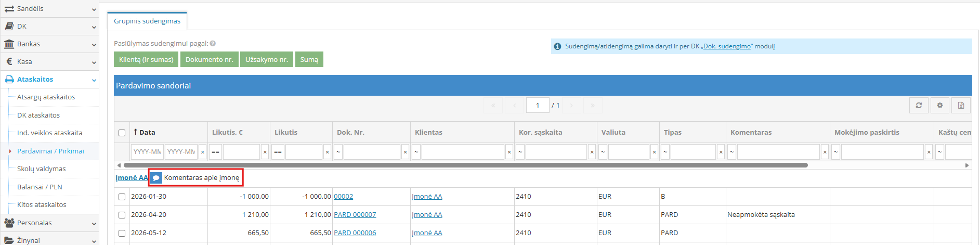Export table to Excel file icon
This screenshot has height=245, width=980.
point(961,105)
